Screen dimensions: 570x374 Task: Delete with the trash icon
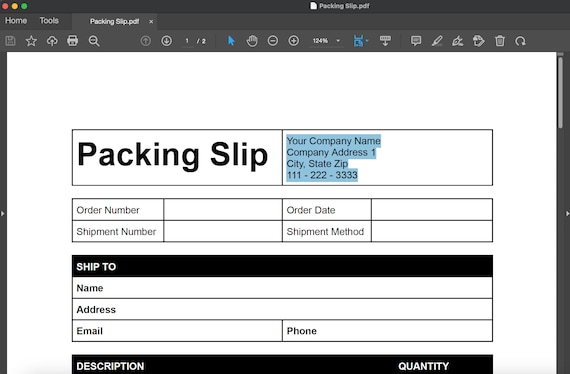click(x=500, y=41)
